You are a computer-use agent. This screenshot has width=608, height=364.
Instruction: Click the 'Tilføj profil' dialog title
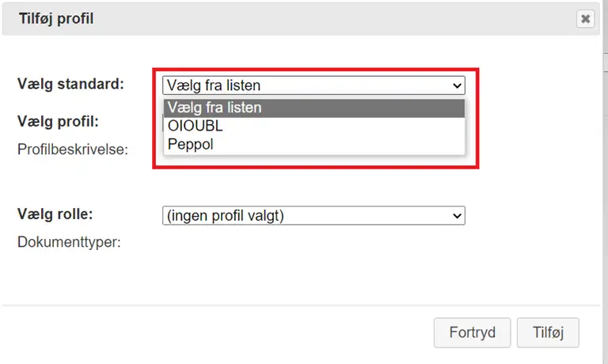[56, 17]
